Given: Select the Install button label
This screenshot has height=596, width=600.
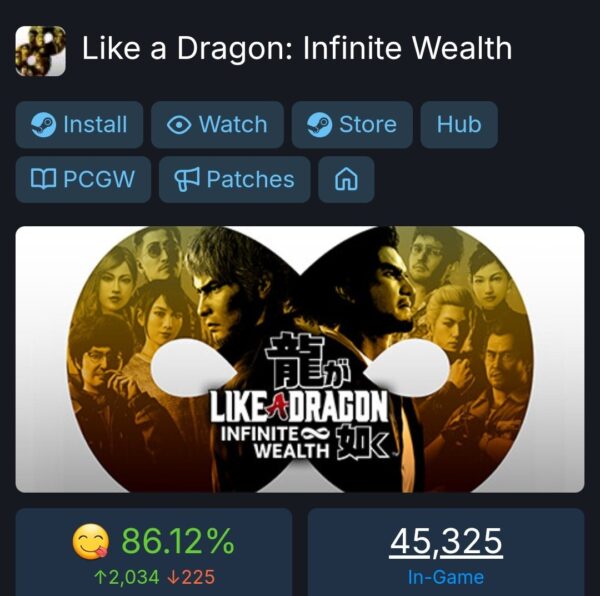Looking at the screenshot, I should [x=95, y=125].
